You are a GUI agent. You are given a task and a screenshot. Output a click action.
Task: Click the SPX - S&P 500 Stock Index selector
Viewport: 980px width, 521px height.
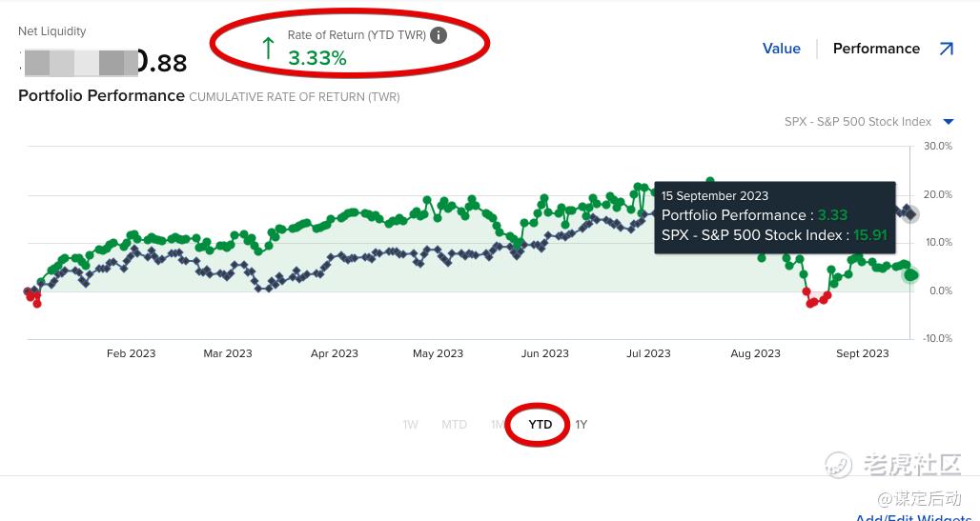click(857, 122)
